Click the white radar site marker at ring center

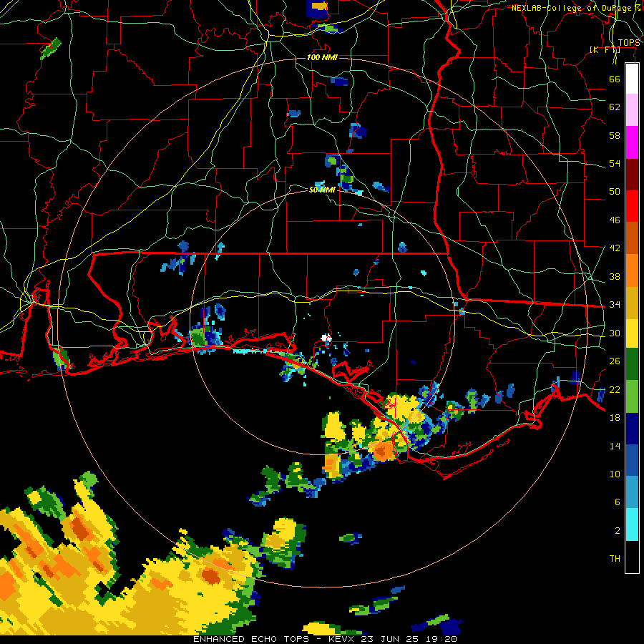click(326, 338)
